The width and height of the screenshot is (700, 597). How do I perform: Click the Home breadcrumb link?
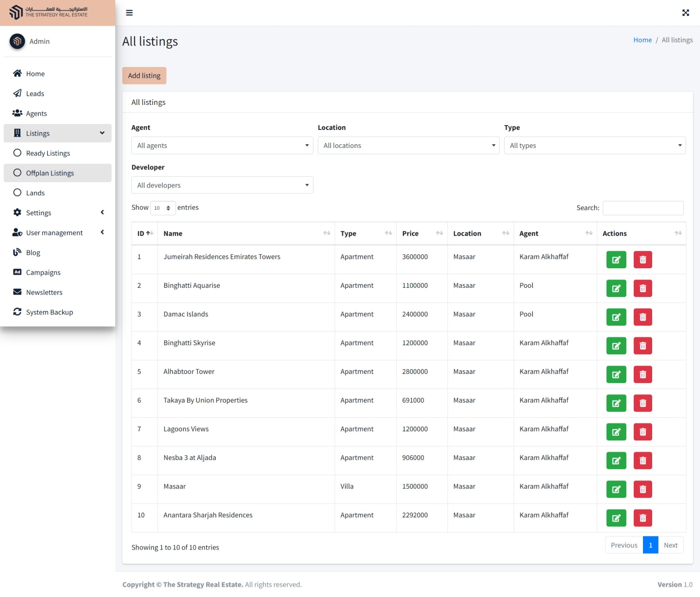[x=642, y=40]
